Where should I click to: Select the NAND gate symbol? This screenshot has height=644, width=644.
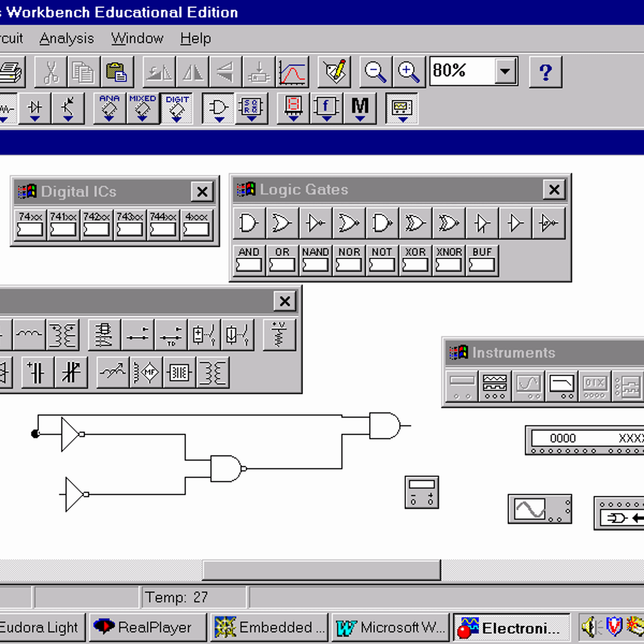(382, 223)
